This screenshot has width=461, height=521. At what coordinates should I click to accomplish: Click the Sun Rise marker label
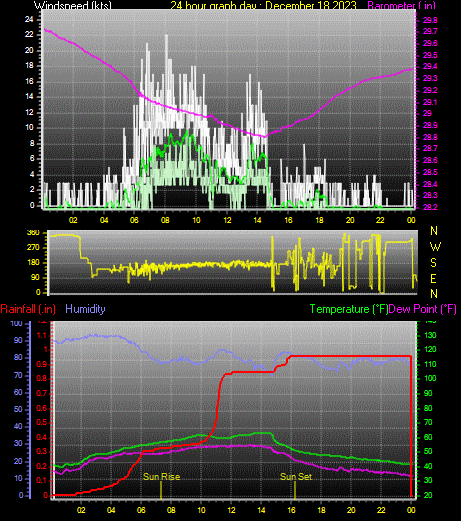tap(162, 477)
